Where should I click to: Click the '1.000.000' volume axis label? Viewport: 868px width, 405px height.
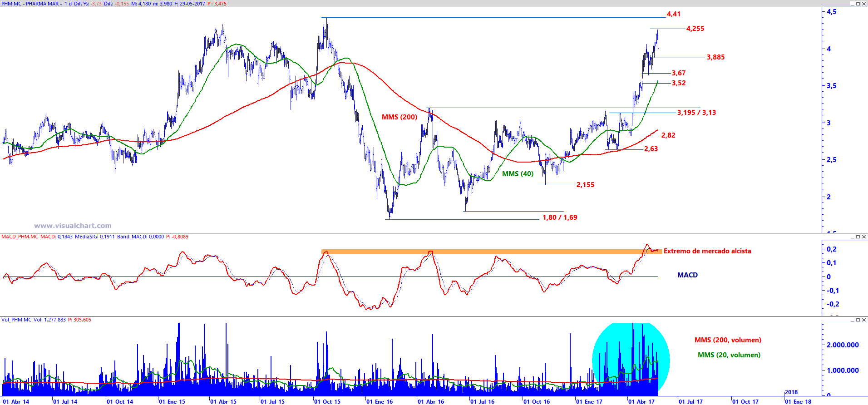pyautogui.click(x=843, y=370)
